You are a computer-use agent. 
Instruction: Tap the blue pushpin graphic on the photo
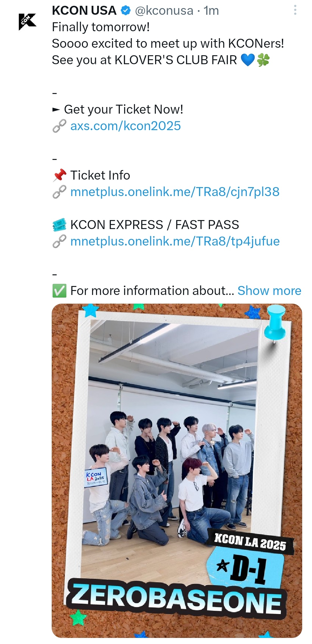275,324
